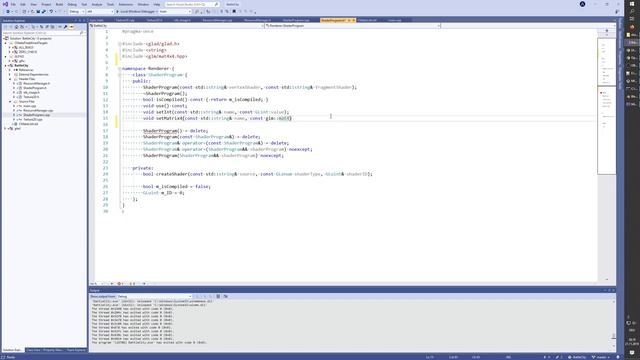Open the x64 platform dropdown
This screenshot has width=640, height=360.
pyautogui.click(x=100, y=11)
